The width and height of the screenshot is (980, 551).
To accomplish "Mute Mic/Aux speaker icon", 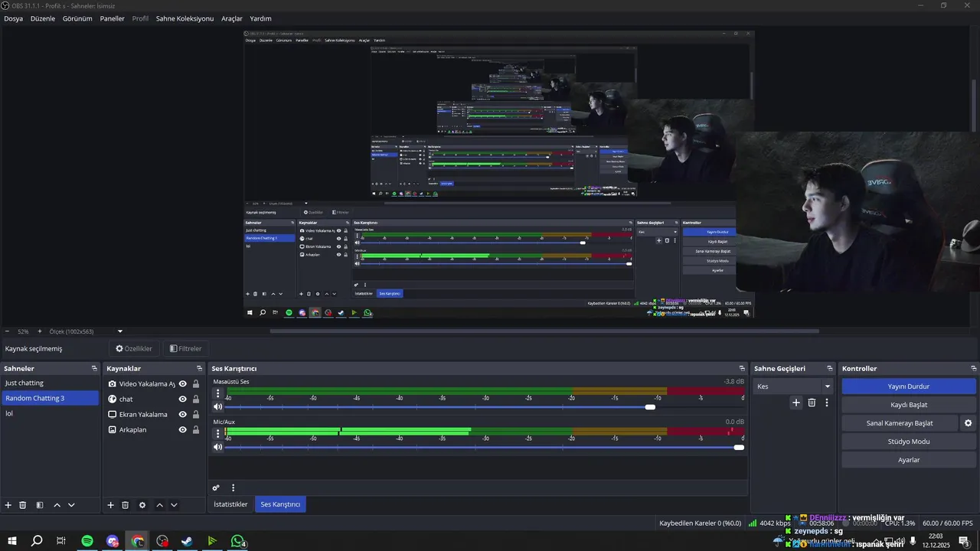I will pyautogui.click(x=217, y=447).
